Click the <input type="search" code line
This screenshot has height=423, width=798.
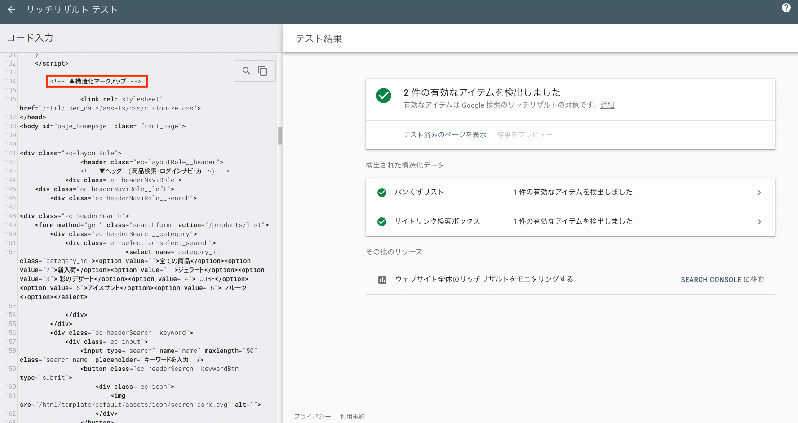pos(169,351)
